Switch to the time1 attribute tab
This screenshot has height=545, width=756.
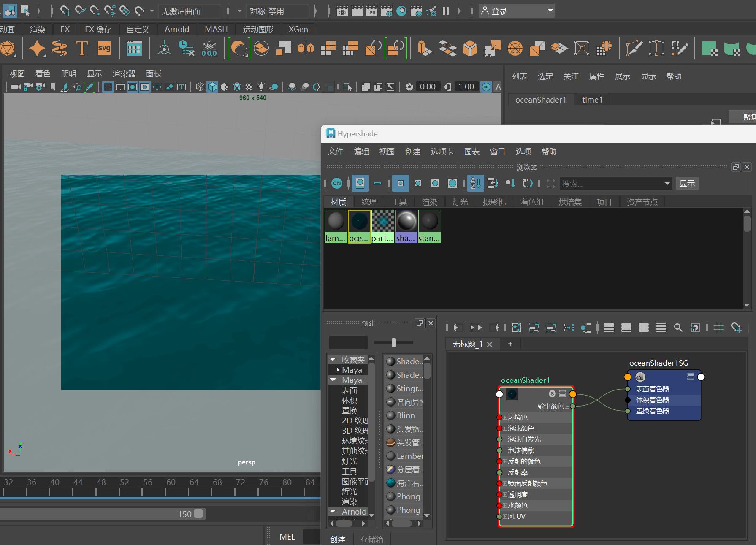[x=592, y=100]
